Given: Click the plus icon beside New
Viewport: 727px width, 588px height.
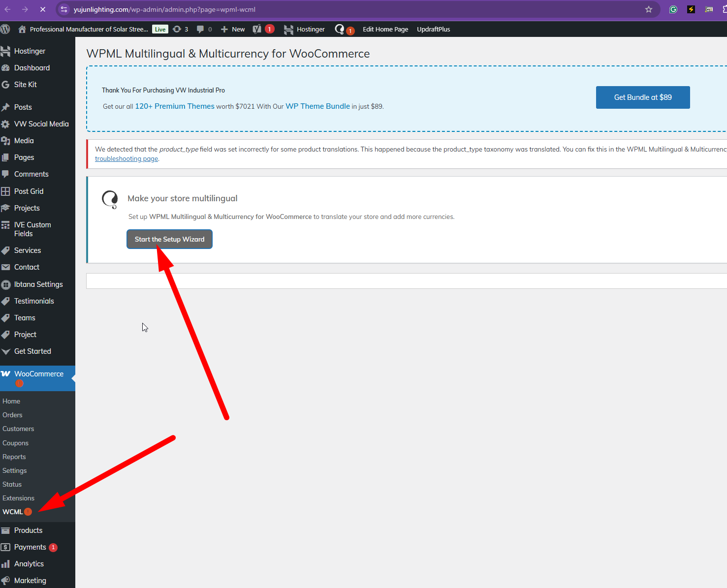Looking at the screenshot, I should (x=224, y=29).
